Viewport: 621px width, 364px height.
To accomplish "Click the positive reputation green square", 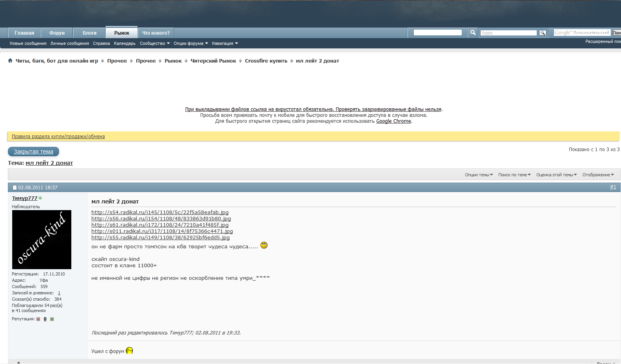I will point(52,319).
